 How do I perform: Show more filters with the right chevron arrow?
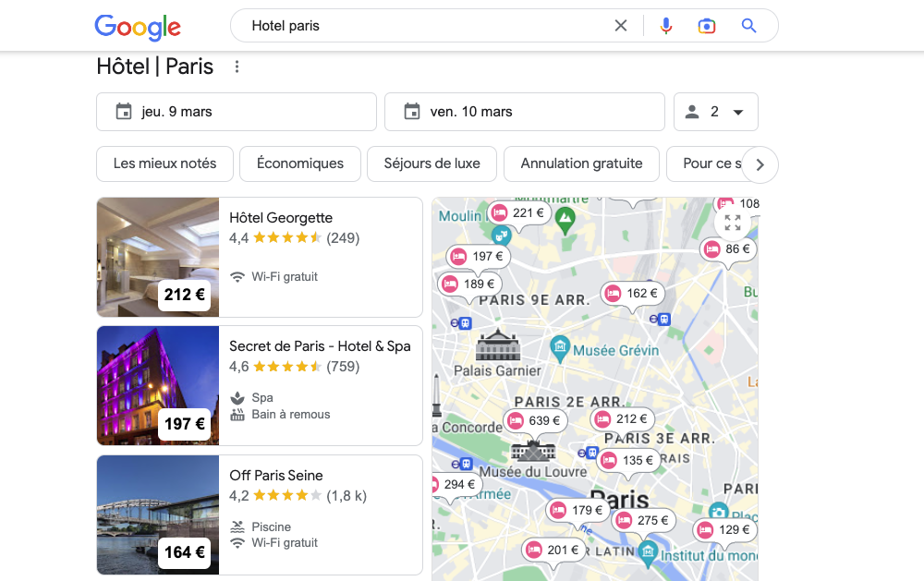tap(760, 164)
